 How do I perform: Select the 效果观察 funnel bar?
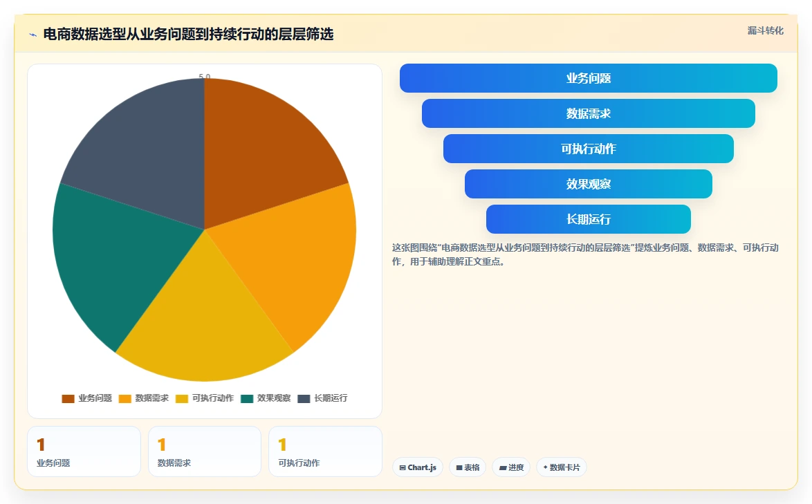coord(589,184)
